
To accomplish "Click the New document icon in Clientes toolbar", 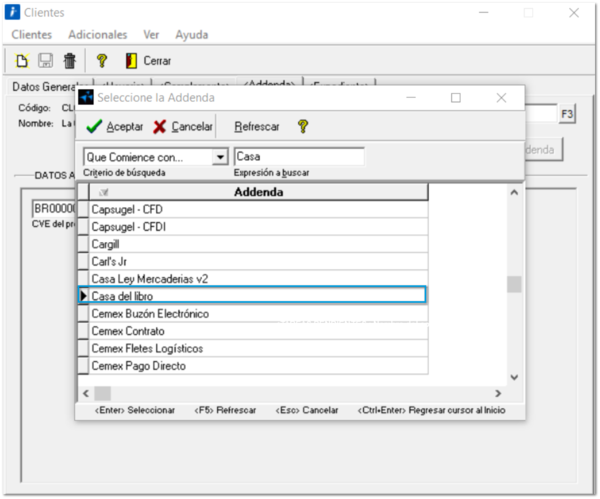I will [x=22, y=61].
